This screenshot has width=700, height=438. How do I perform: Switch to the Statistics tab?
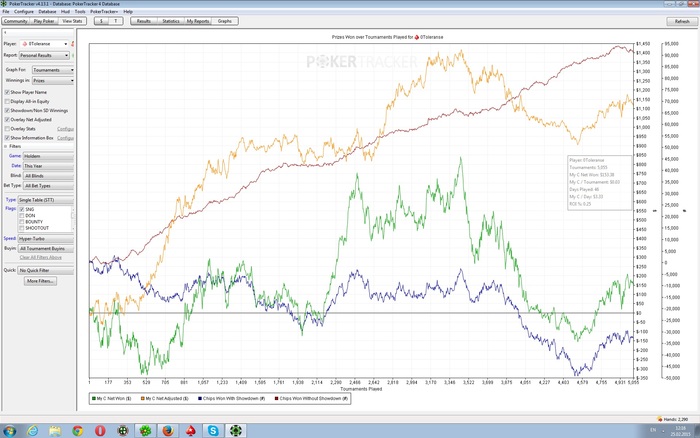coord(171,20)
